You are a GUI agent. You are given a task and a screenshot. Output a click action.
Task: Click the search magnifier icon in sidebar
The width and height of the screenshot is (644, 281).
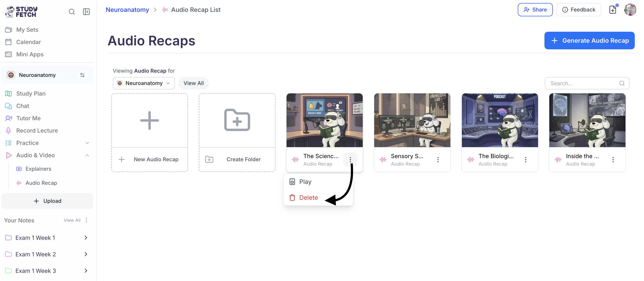pyautogui.click(x=72, y=12)
